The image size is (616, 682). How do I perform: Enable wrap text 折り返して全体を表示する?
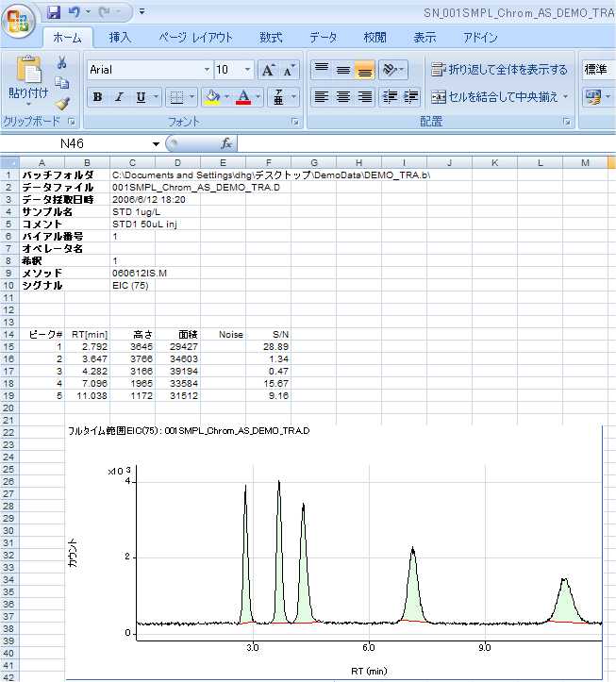coord(499,70)
